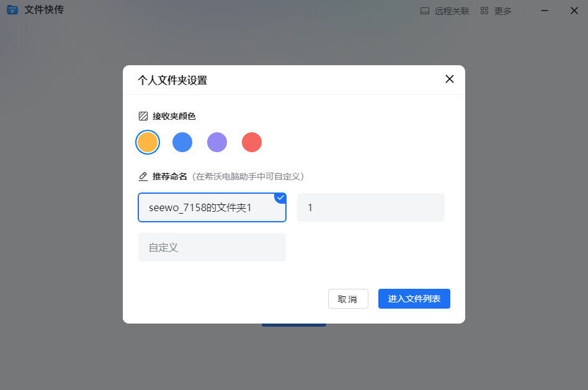Viewport: 588px width, 390px height.
Task: Focus the 自定义 custom name field
Action: click(212, 247)
